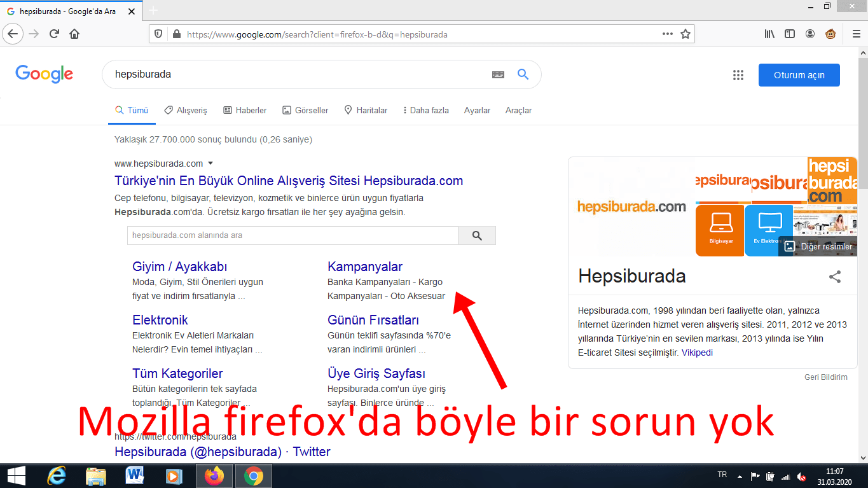Viewport: 868px width, 488px height.
Task: Open the Tüm Kategoriler sitelink
Action: coord(177,373)
